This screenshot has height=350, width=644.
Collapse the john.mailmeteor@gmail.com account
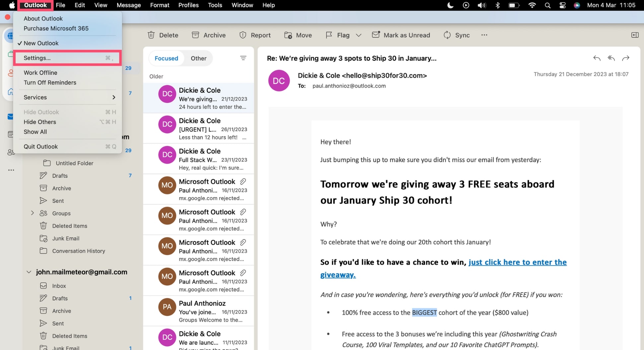(x=29, y=272)
